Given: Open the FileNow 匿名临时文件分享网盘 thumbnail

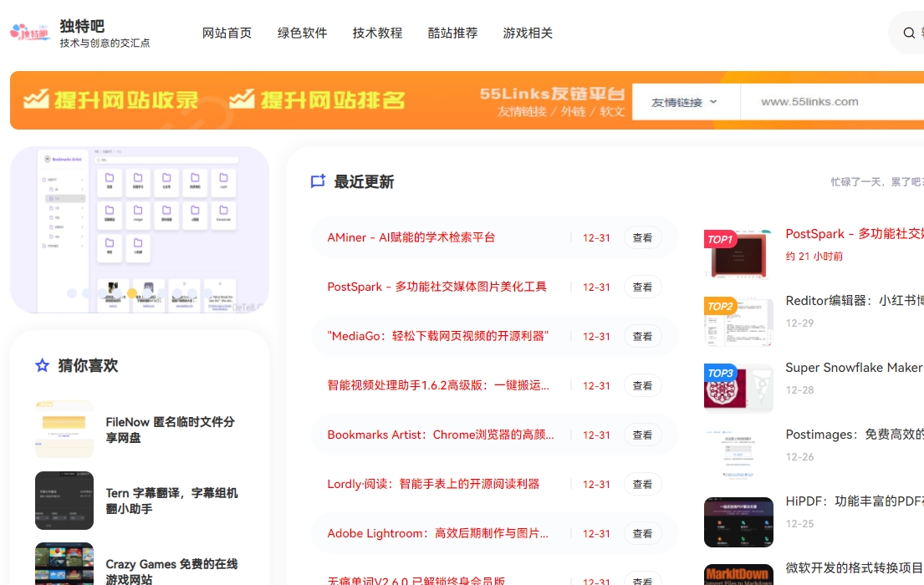Looking at the screenshot, I should (x=64, y=429).
